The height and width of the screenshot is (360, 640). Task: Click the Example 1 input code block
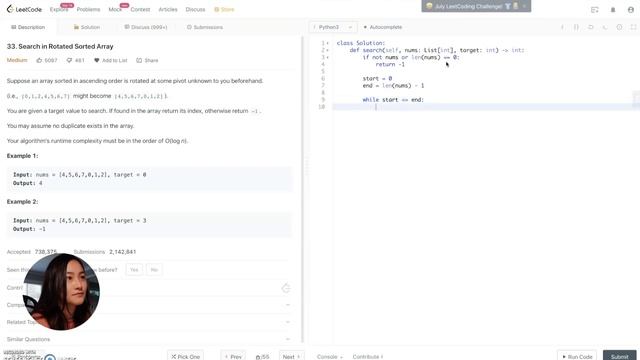tap(149, 179)
